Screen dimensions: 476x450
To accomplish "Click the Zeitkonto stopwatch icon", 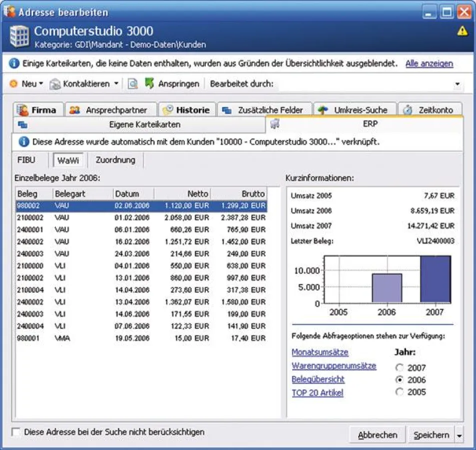I will (408, 110).
